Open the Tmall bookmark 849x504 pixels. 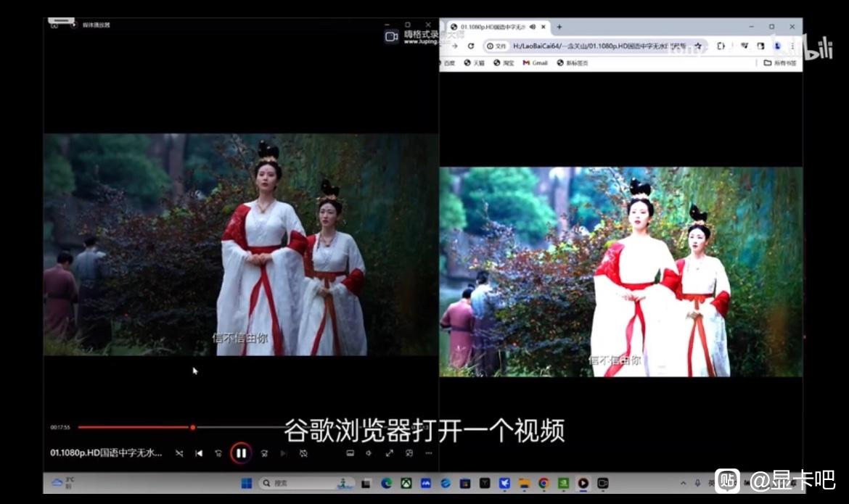coord(475,63)
